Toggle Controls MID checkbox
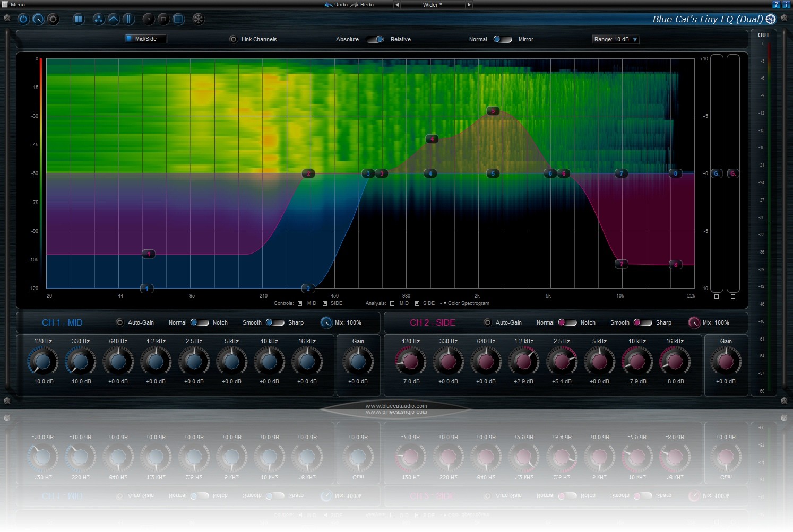The width and height of the screenshot is (793, 532). point(300,303)
